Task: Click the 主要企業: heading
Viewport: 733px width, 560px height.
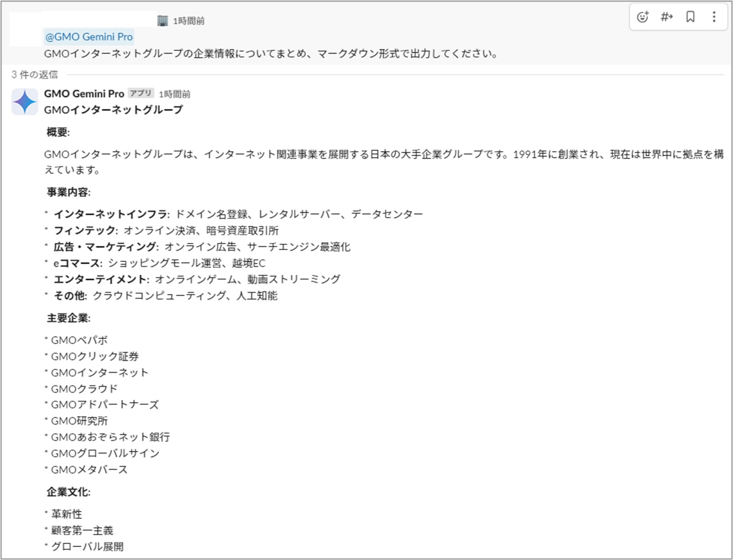Action: [x=68, y=318]
